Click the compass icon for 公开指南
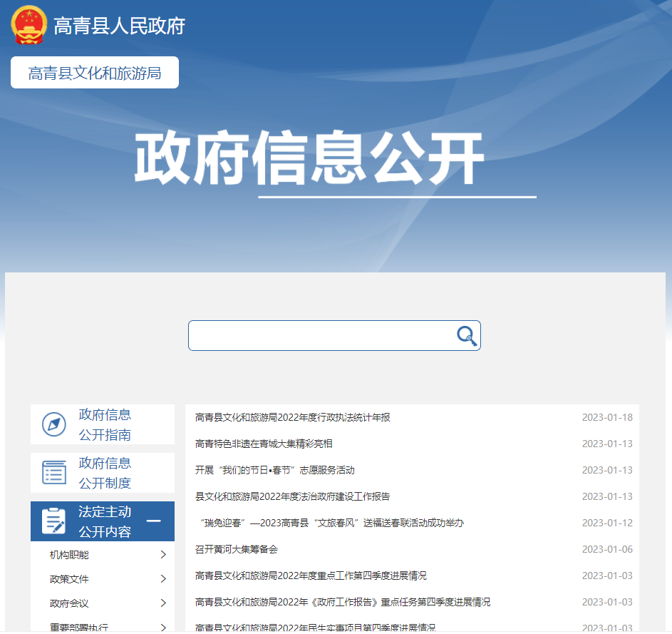 pos(53,424)
